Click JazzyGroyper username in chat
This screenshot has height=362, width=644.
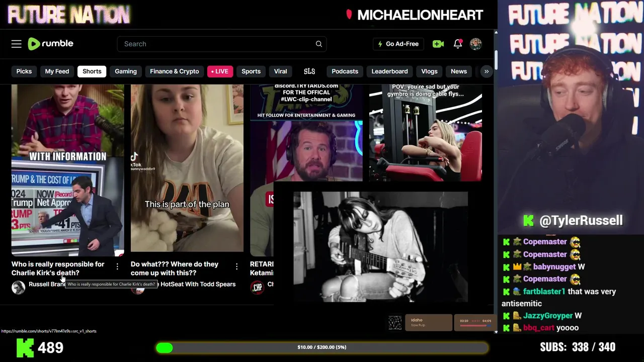pyautogui.click(x=547, y=316)
